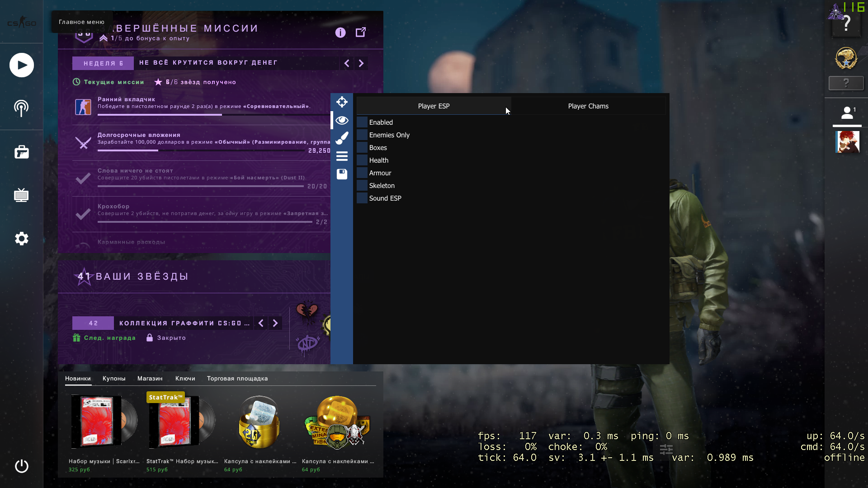Image resolution: width=868 pixels, height=488 pixels.
Task: Open the Торговая площадка store tab
Action: pyautogui.click(x=237, y=379)
